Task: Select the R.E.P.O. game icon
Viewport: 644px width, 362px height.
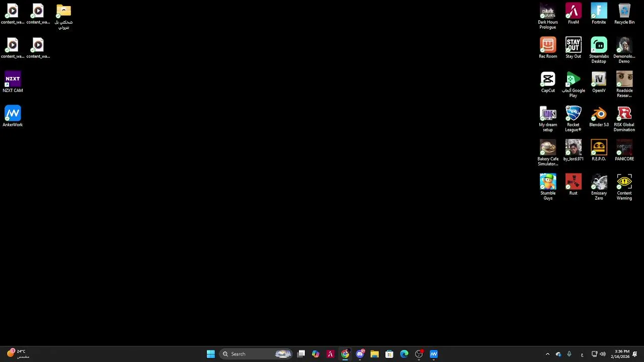Action: pyautogui.click(x=599, y=151)
